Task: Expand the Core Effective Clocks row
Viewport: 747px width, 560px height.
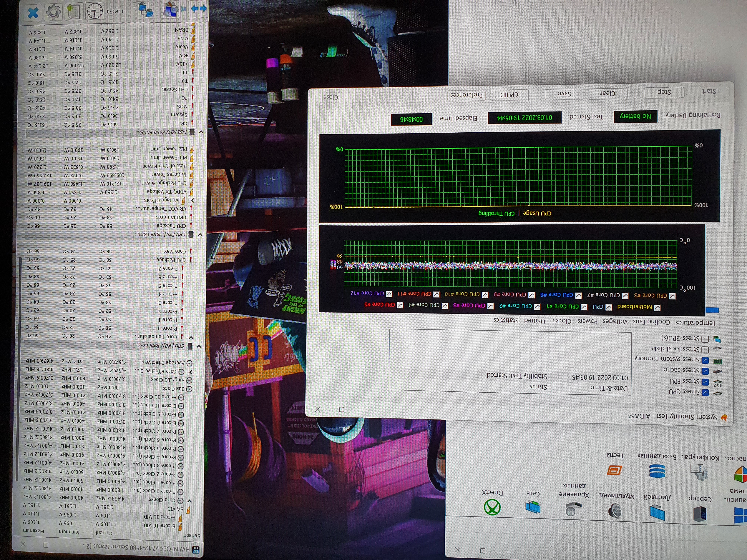Action: pos(191,372)
